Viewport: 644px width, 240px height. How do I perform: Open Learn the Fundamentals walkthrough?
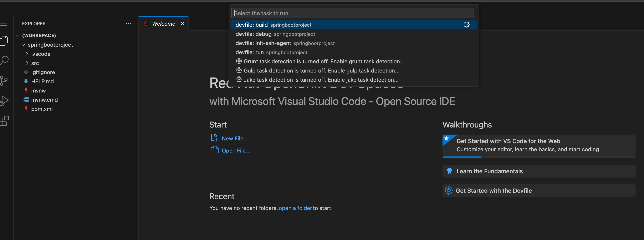click(x=539, y=171)
